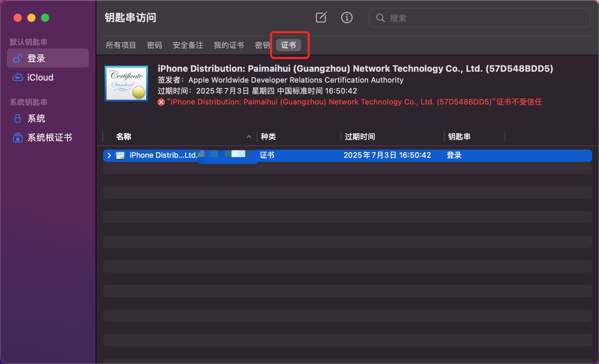Click the 证书 type cell in the row
The height and width of the screenshot is (364, 599).
point(267,155)
